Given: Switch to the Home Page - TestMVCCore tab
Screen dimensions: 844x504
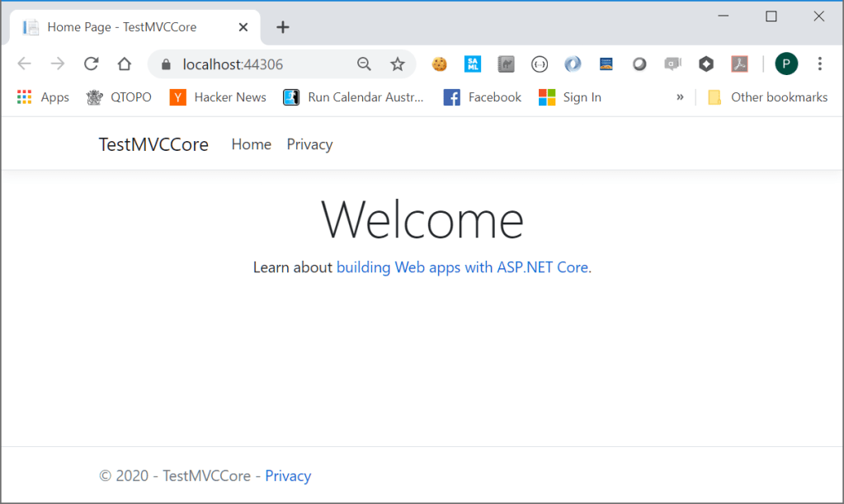Looking at the screenshot, I should click(x=122, y=26).
